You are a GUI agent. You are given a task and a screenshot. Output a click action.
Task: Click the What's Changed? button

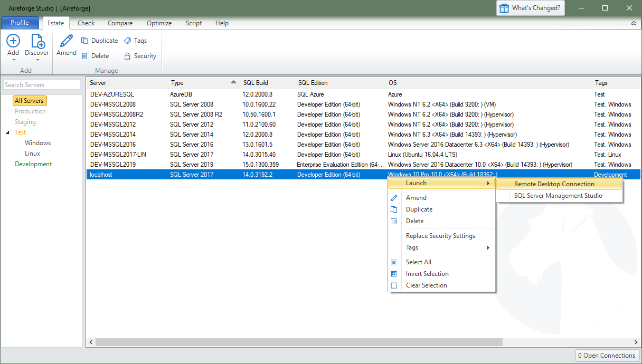530,8
